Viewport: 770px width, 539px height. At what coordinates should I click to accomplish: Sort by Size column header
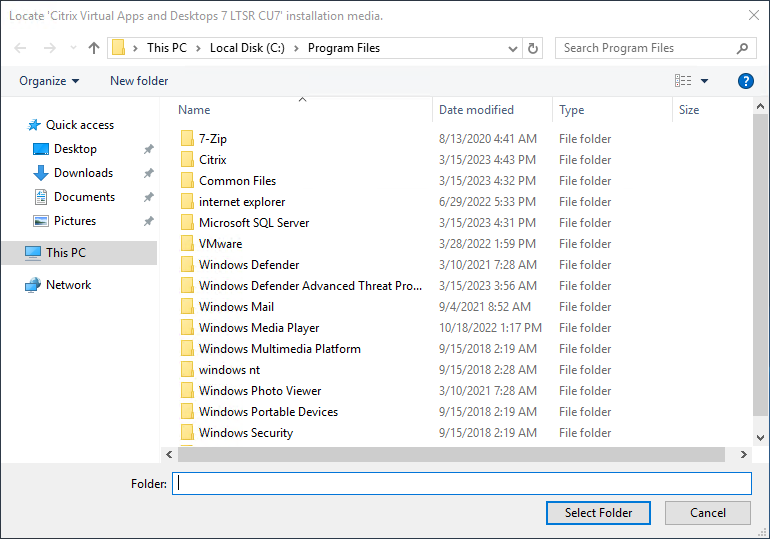click(x=688, y=110)
